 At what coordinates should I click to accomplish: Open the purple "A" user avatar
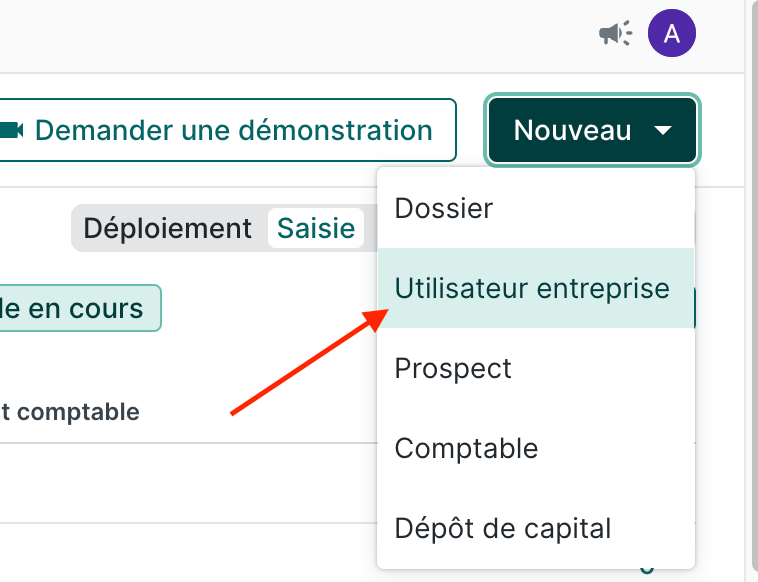[x=672, y=34]
